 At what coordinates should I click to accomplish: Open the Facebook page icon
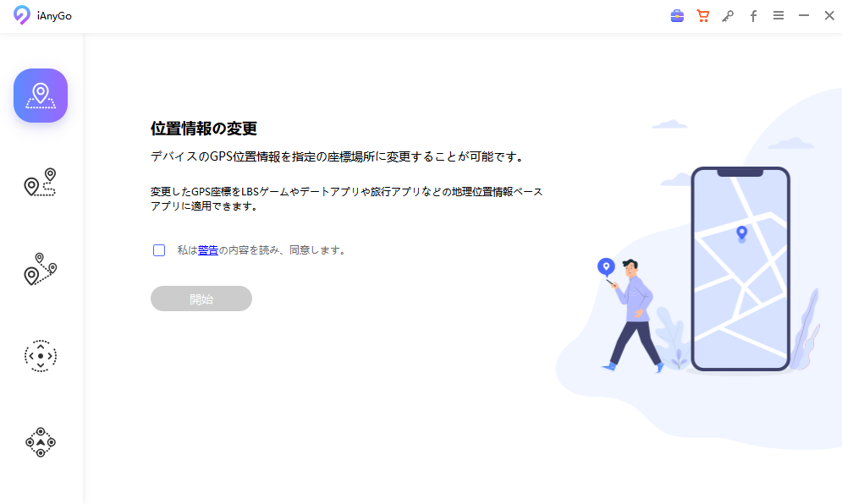tap(753, 16)
